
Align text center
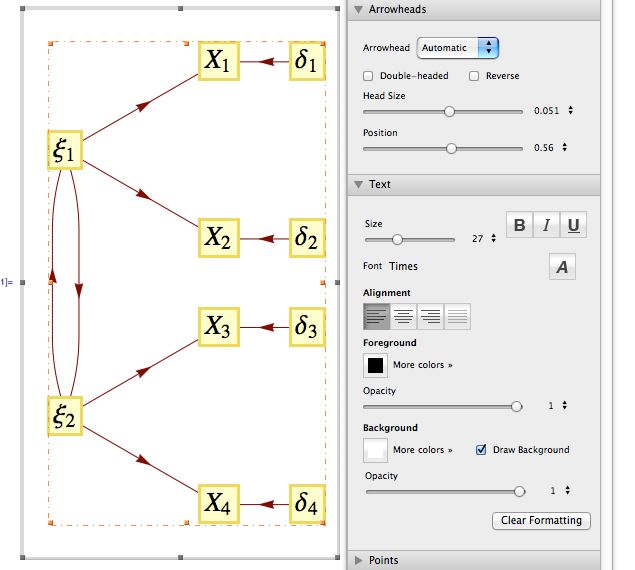pos(403,316)
